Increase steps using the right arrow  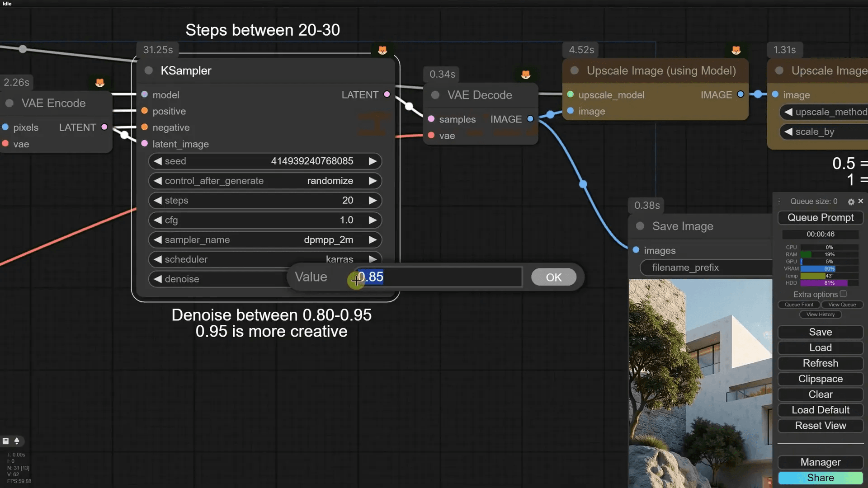coord(372,200)
